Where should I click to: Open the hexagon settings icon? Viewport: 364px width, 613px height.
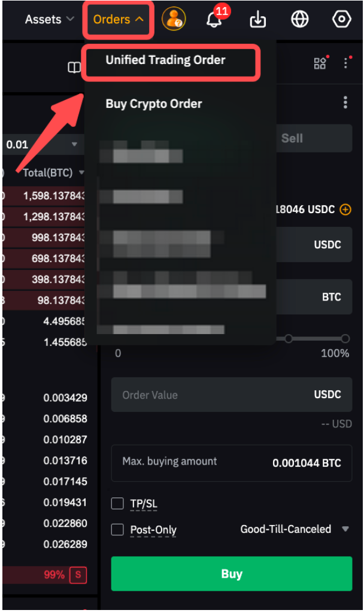click(x=341, y=19)
